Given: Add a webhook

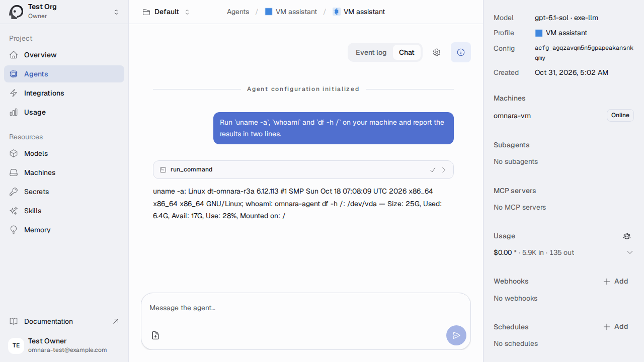Looking at the screenshot, I should pos(616,282).
